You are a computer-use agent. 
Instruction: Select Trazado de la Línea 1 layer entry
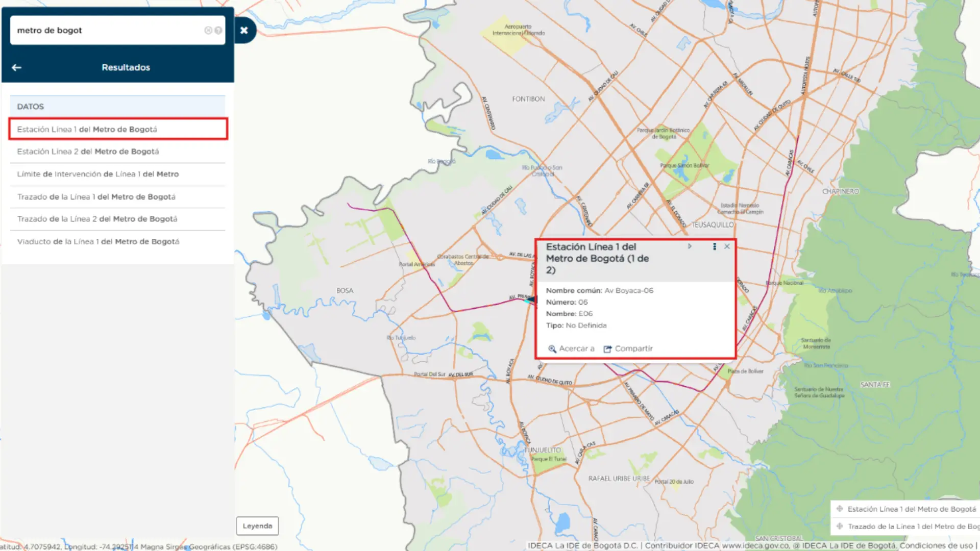pyautogui.click(x=914, y=526)
